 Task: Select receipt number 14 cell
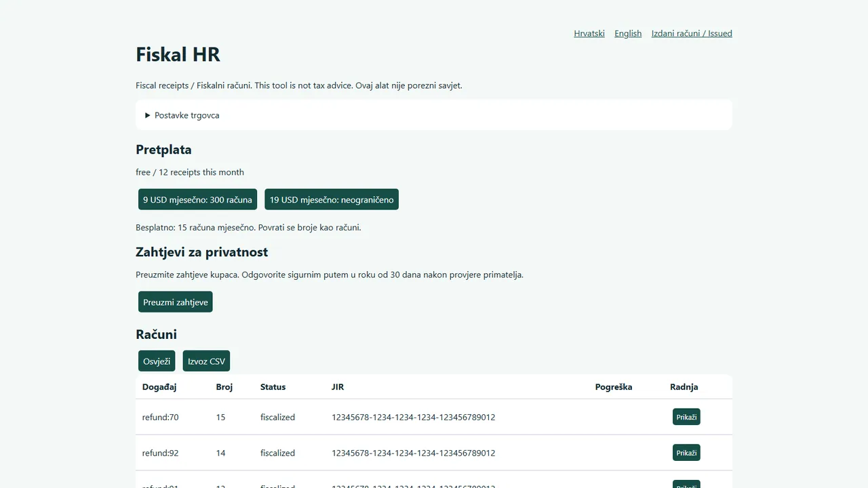point(220,453)
